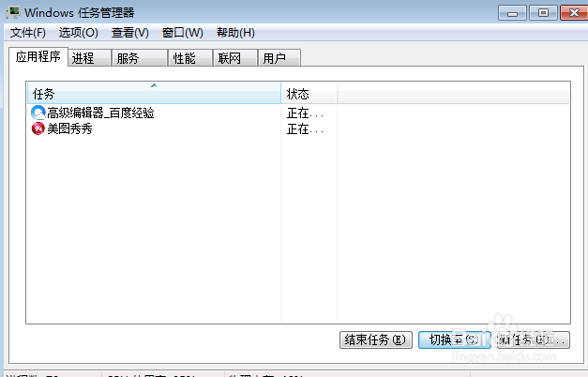The height and width of the screenshot is (377, 588).
Task: Sort by the 任务 column header
Action: click(x=154, y=93)
